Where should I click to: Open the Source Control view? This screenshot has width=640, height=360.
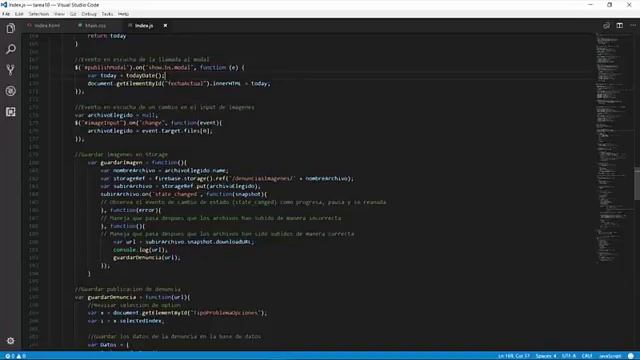point(11,70)
